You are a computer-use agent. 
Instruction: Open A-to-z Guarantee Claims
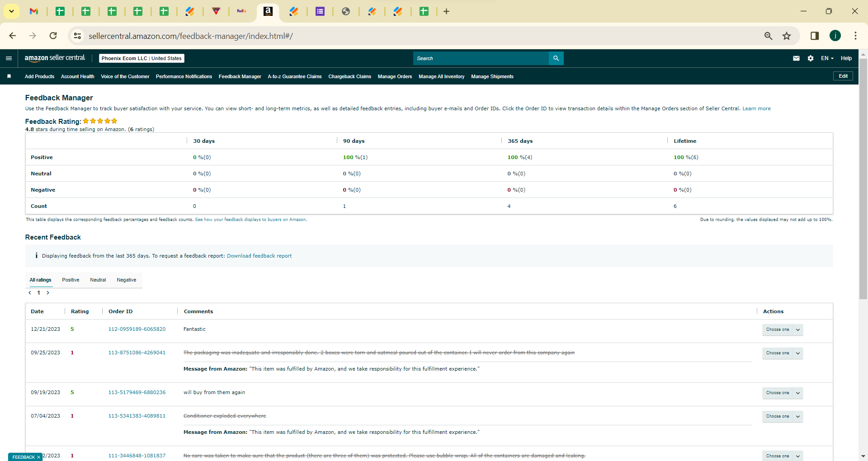295,76
